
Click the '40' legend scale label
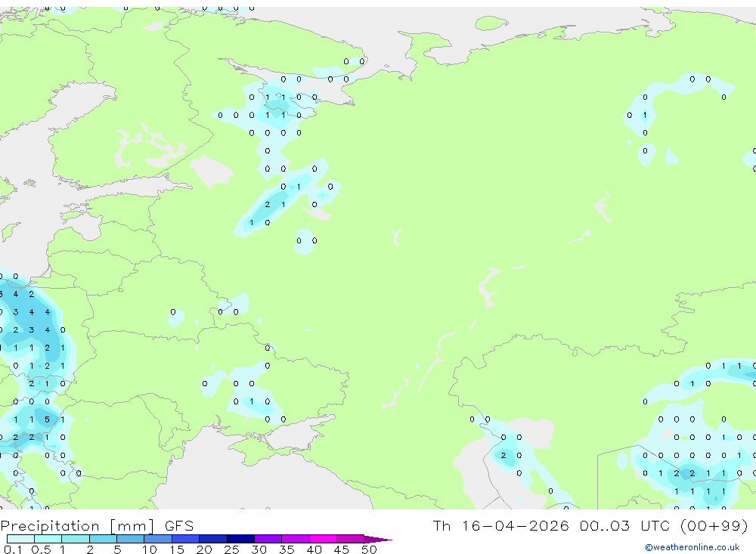pyautogui.click(x=314, y=549)
